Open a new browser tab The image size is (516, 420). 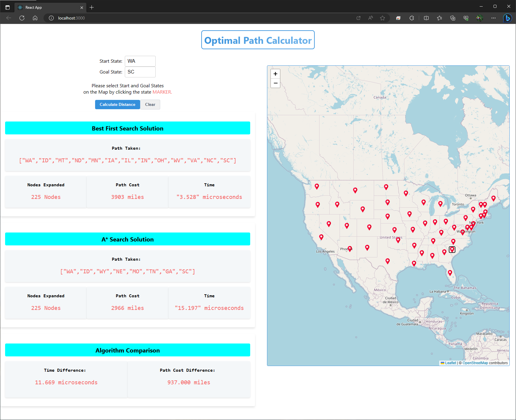(92, 7)
